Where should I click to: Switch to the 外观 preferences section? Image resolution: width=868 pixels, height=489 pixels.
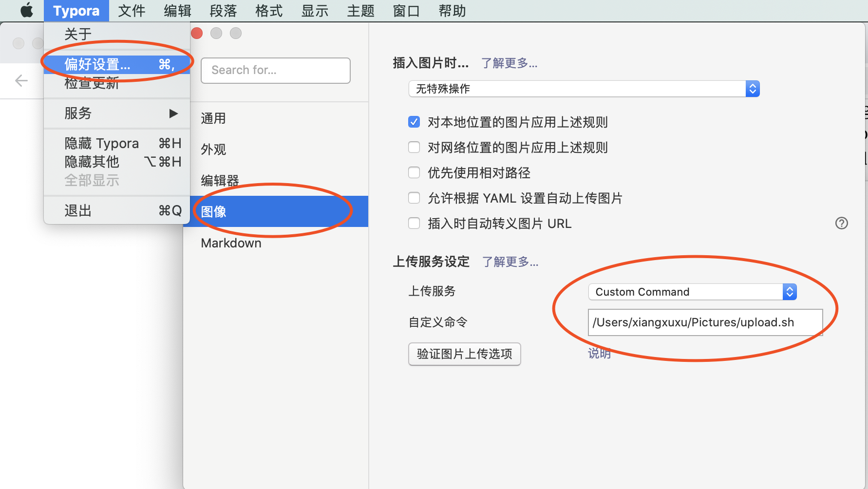(x=276, y=150)
